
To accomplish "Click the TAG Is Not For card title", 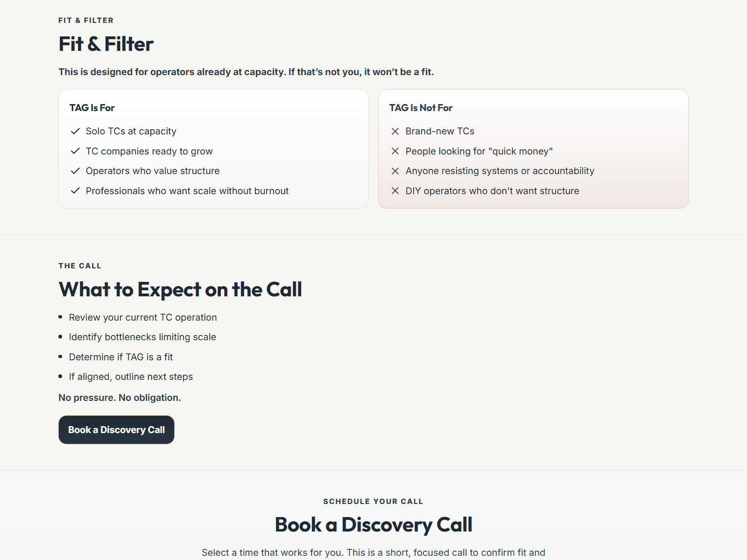I will (421, 108).
